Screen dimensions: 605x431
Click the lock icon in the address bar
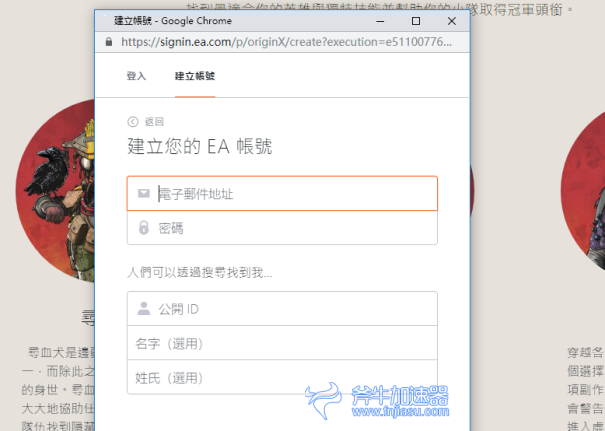pos(109,42)
